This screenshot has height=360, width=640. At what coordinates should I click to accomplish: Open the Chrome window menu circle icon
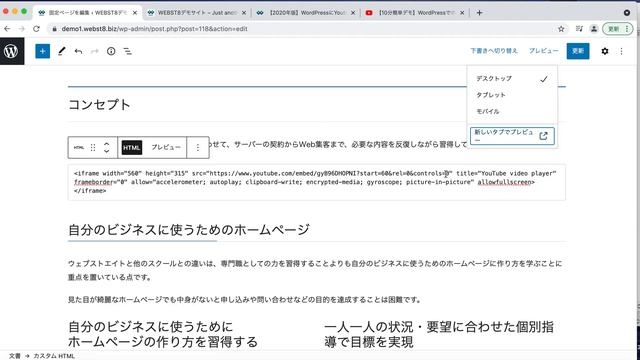pyautogui.click(x=627, y=13)
